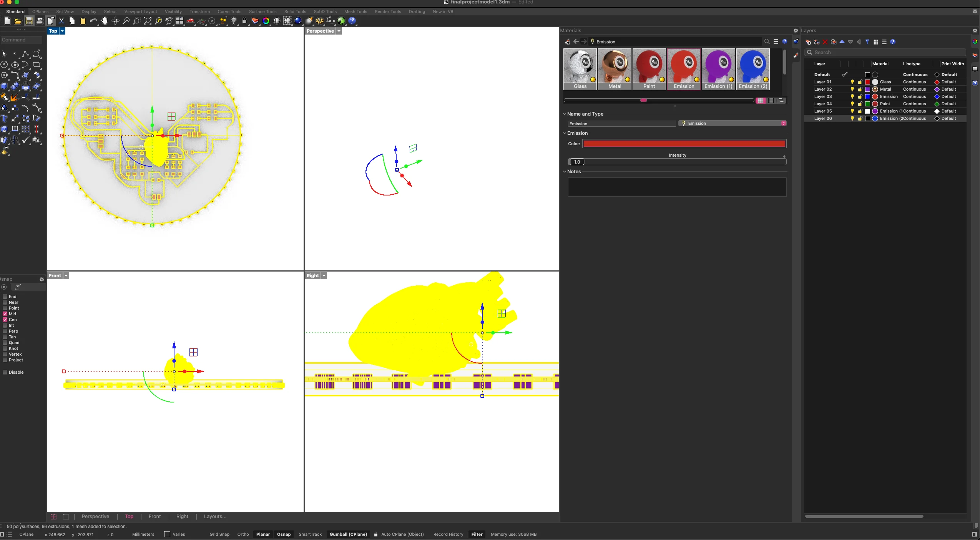980x540 pixels.
Task: Click the Print icon in the toolbar
Action: [x=40, y=21]
